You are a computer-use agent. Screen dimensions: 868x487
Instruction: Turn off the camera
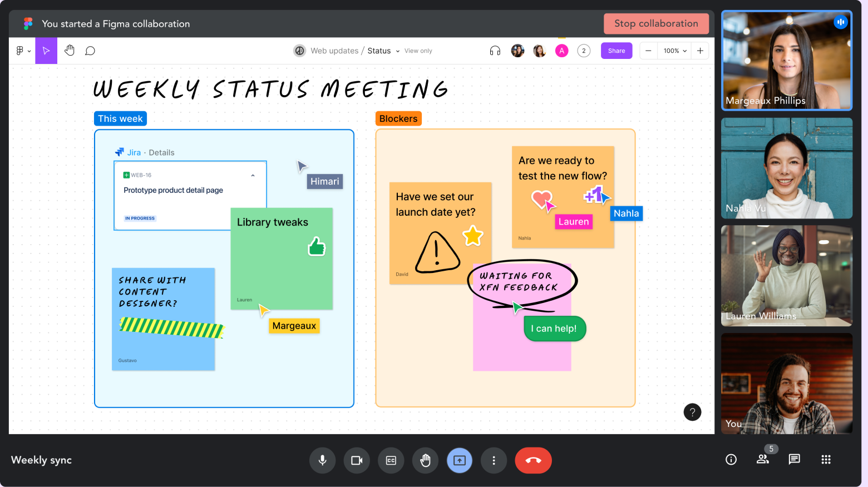(x=357, y=460)
